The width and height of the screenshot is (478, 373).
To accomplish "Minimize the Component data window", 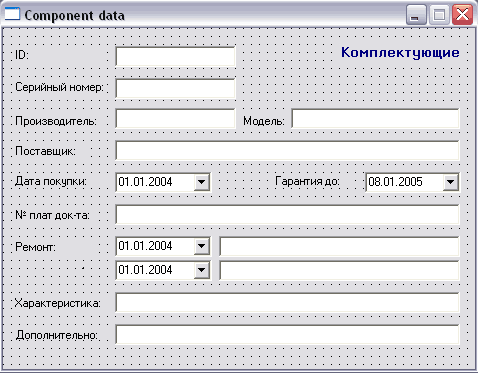I will coord(416,15).
